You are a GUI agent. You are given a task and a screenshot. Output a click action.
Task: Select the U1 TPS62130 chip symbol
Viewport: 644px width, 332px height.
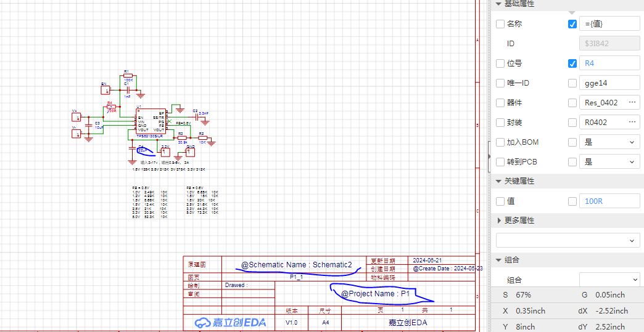[151, 121]
